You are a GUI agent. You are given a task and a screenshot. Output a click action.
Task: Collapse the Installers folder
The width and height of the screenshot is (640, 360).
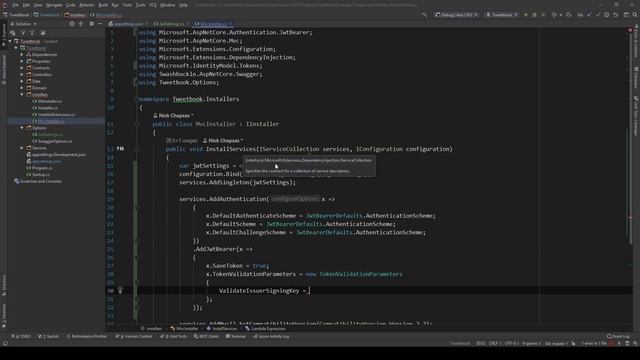point(22,95)
